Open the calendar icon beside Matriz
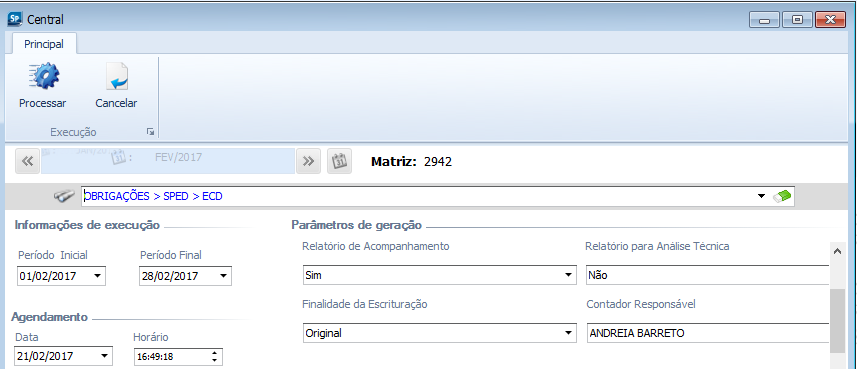 click(x=340, y=161)
